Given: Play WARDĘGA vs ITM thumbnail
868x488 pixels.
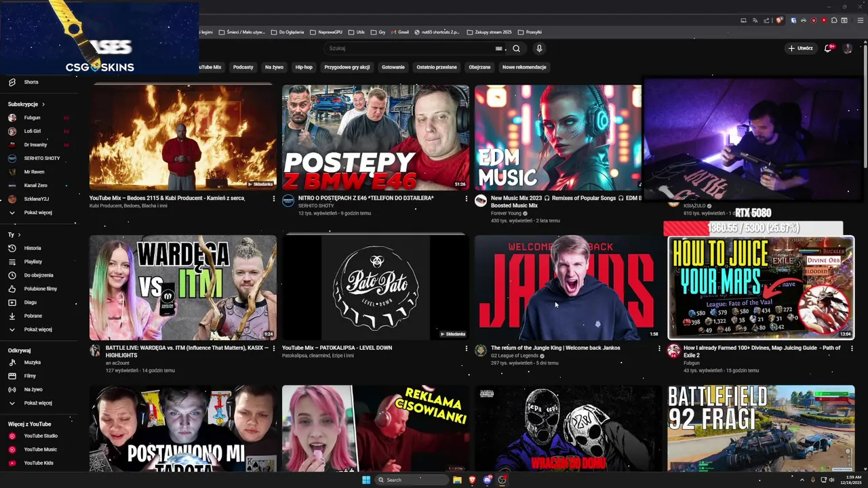Looking at the screenshot, I should tap(183, 287).
